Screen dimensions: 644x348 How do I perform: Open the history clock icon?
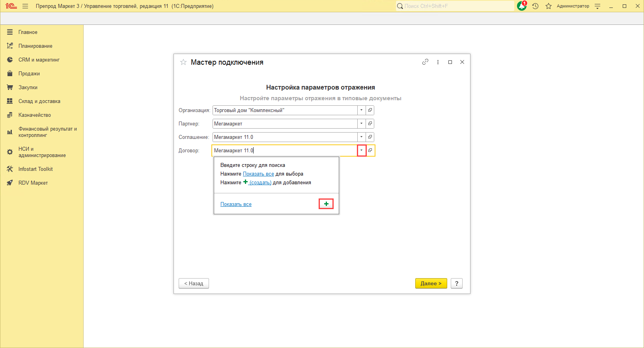click(535, 6)
